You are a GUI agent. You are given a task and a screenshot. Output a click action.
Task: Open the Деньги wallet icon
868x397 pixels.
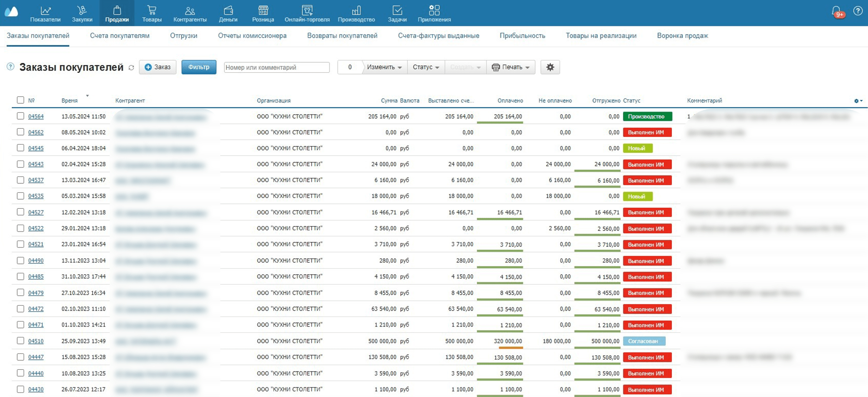(x=228, y=10)
